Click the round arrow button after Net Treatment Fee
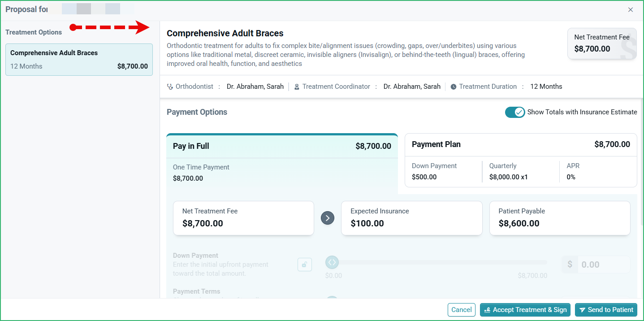644x321 pixels. pyautogui.click(x=328, y=218)
